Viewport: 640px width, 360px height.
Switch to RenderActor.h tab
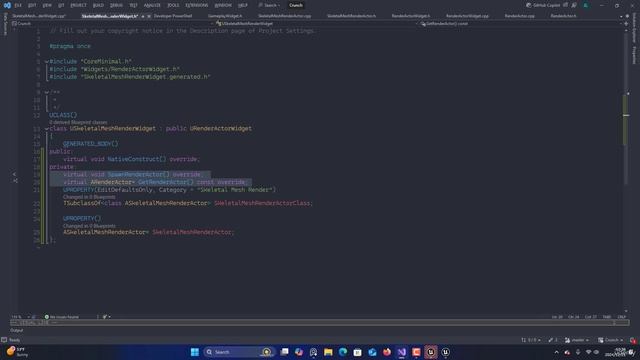click(x=563, y=16)
